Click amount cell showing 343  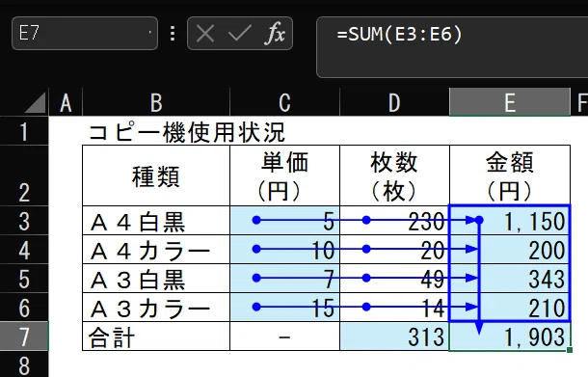510,278
